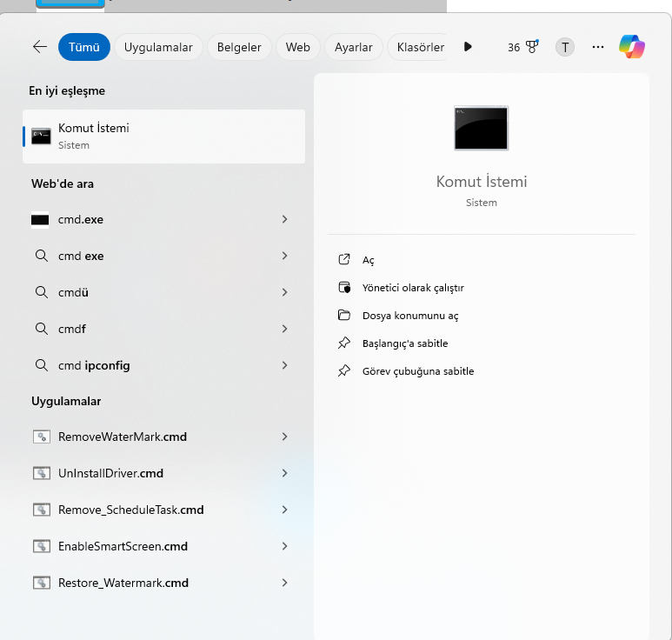Select the Tümü filter tab

pyautogui.click(x=84, y=47)
